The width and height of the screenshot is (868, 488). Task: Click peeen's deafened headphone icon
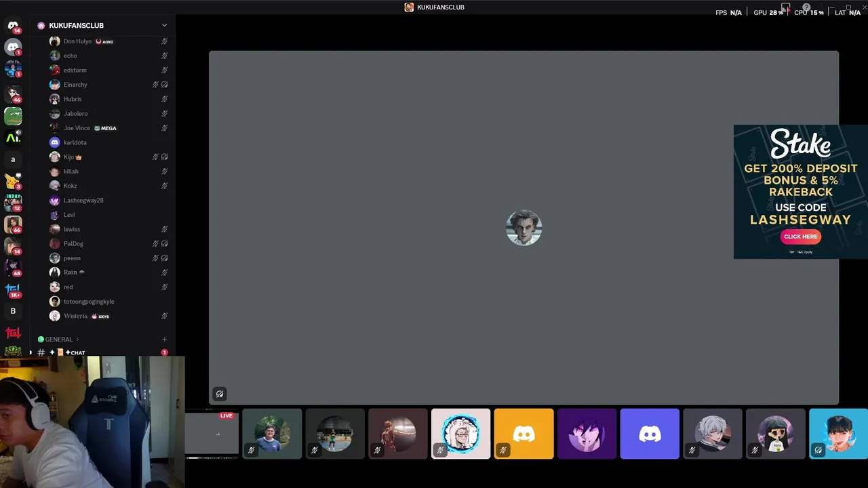(164, 258)
